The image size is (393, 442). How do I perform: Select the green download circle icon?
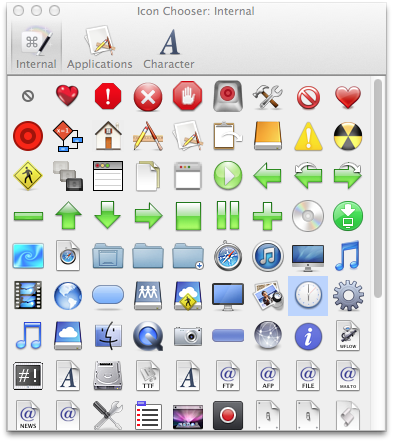click(x=348, y=216)
